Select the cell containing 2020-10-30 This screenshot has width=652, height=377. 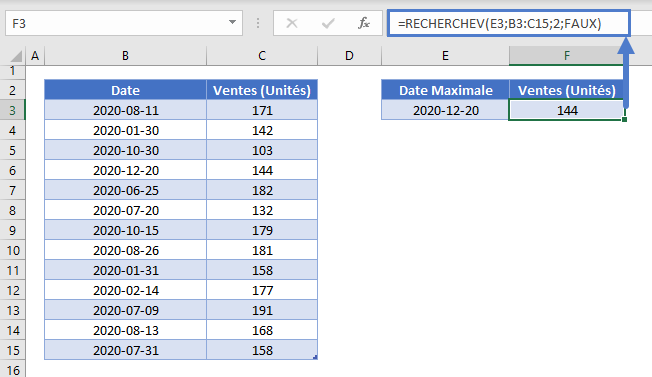(125, 150)
